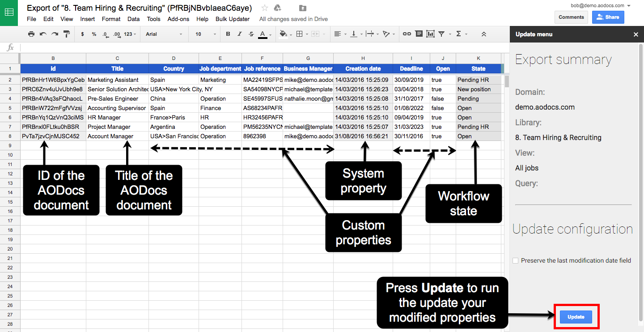Image resolution: width=644 pixels, height=332 pixels.
Task: Click the merge cells icon
Action: click(315, 34)
